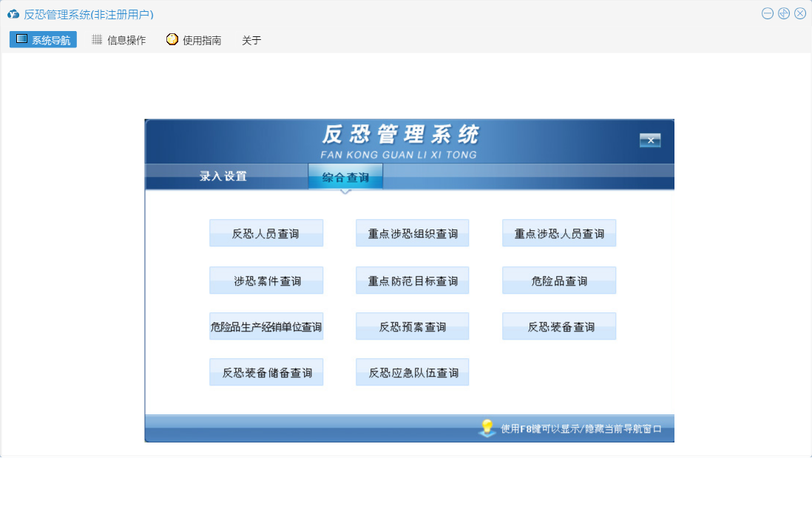
Task: Open 反恐人员查询
Action: 266,233
